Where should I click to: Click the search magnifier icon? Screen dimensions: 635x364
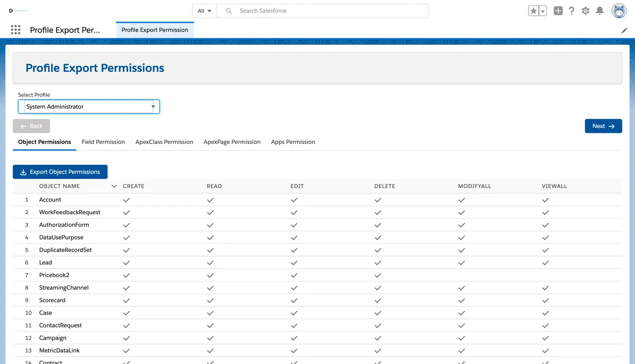[x=229, y=11]
